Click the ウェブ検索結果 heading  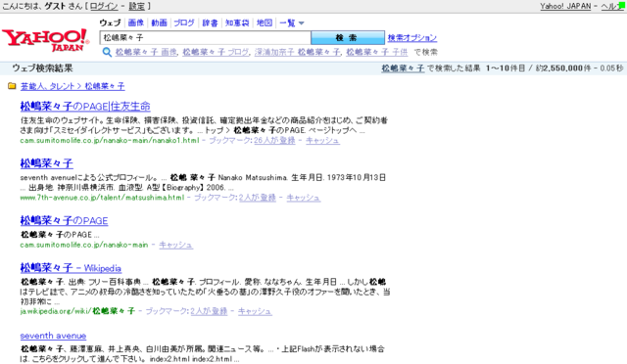42,68
